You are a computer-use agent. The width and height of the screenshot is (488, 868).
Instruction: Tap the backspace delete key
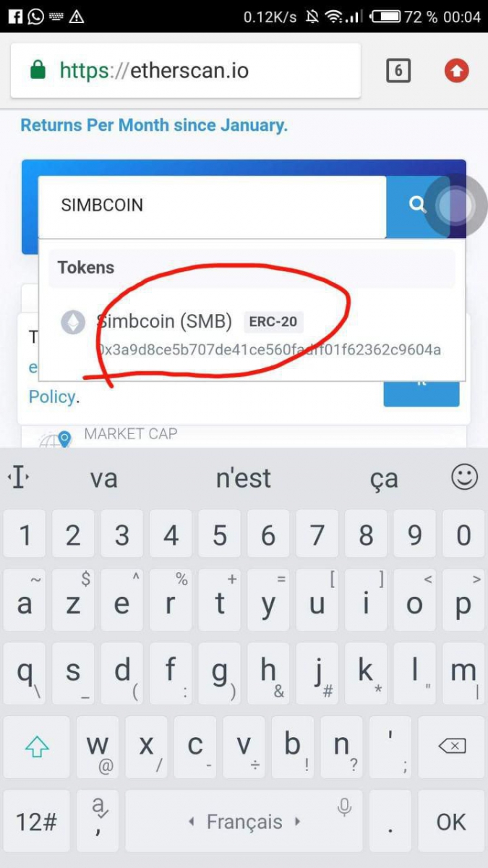point(451,747)
